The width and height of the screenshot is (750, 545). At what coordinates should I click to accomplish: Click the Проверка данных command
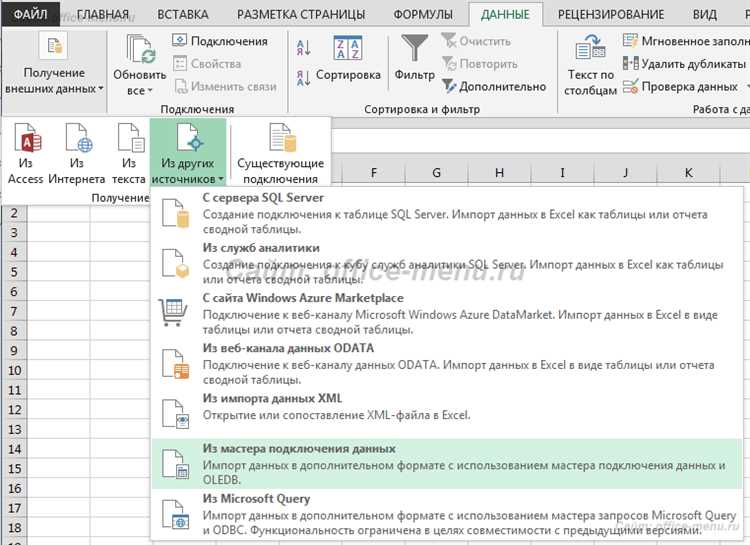[x=680, y=87]
